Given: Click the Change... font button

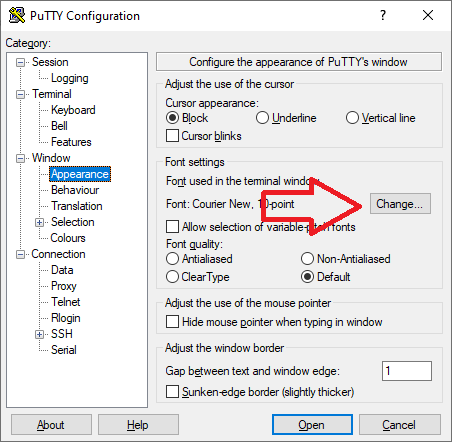Looking at the screenshot, I should click(x=400, y=204).
